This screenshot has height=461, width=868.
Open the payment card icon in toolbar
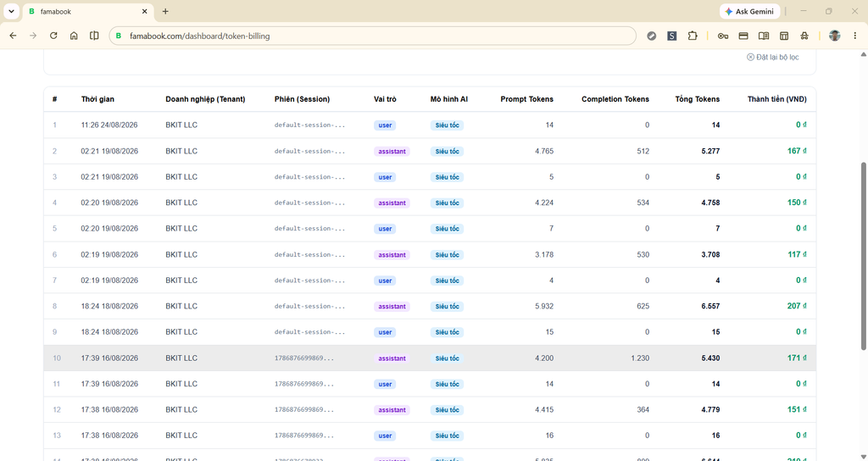click(743, 36)
